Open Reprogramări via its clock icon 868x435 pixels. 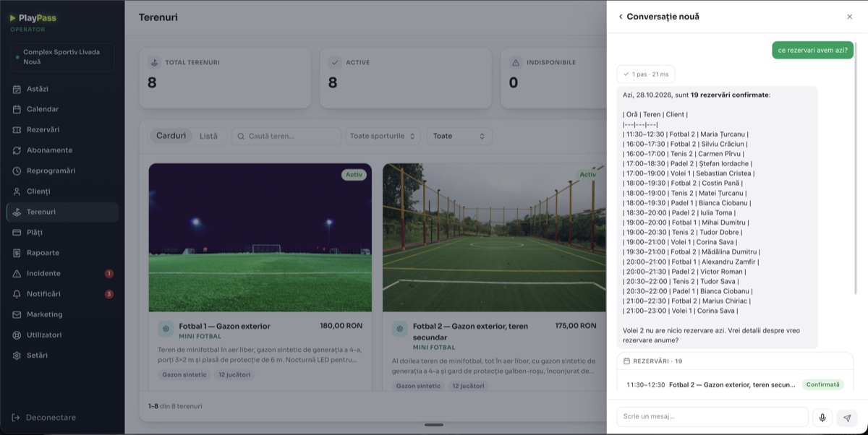tap(17, 171)
